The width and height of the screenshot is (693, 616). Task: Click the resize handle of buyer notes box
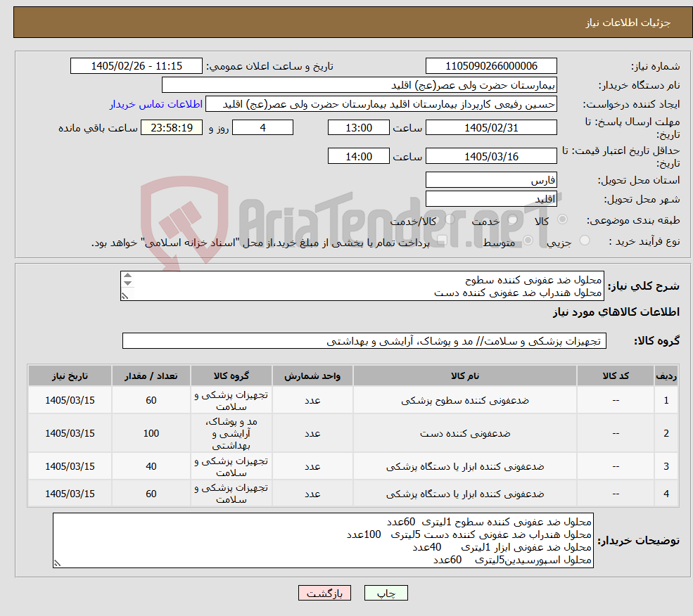point(57,563)
